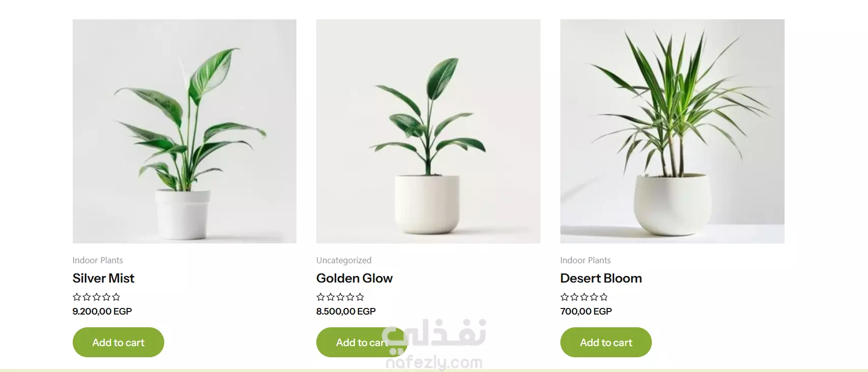Screen dimensions: 868x372
Task: Open Indoor Plants category above Silver Mist
Action: coord(98,260)
